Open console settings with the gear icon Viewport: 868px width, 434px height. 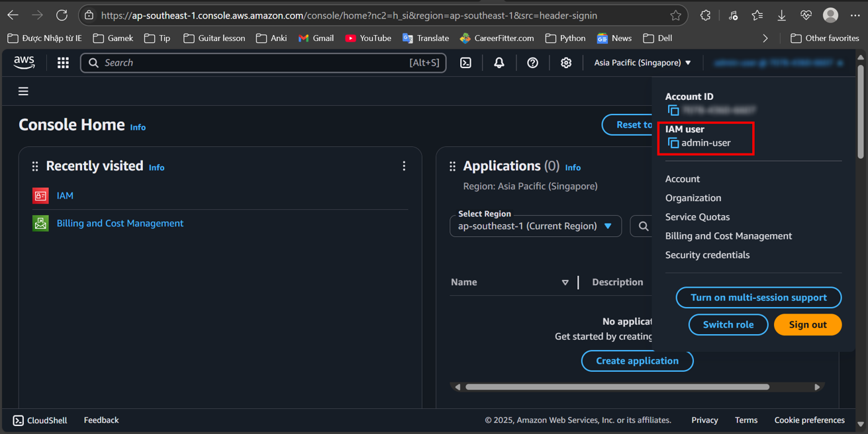[565, 62]
